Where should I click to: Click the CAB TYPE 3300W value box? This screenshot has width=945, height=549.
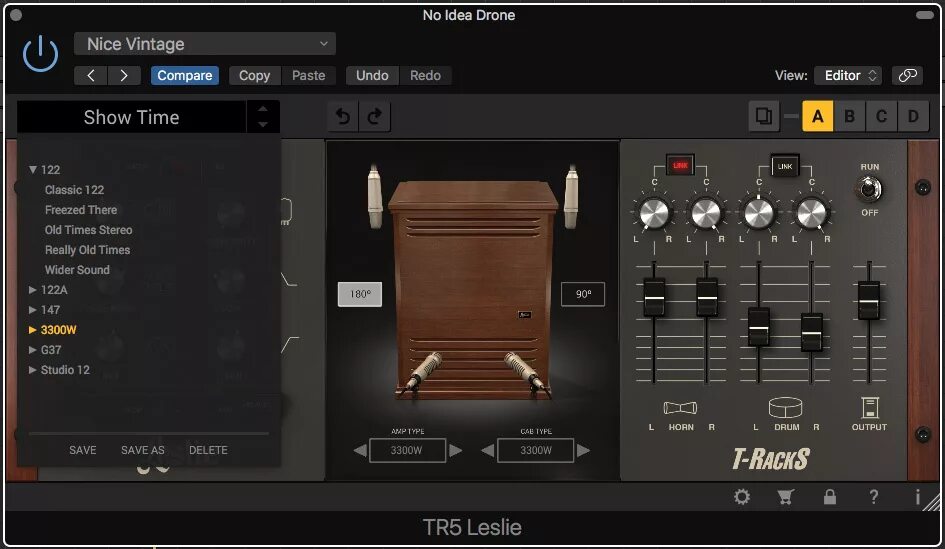(535, 450)
